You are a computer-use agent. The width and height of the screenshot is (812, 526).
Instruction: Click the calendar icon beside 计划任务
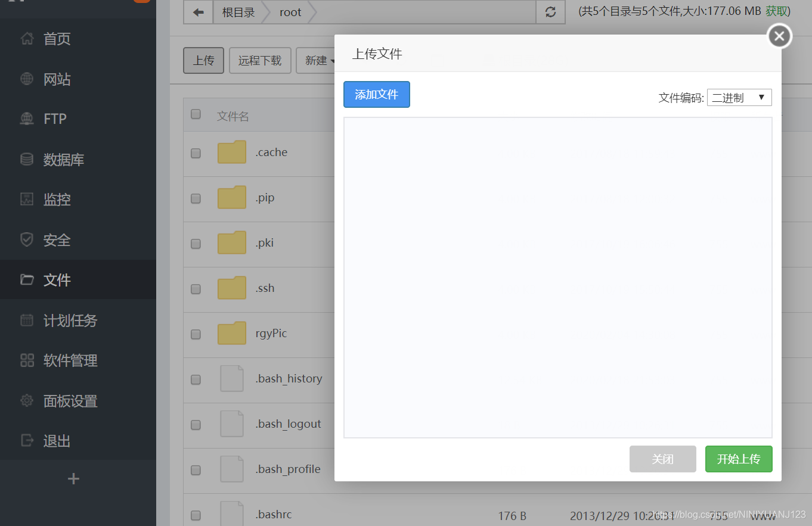[27, 320]
